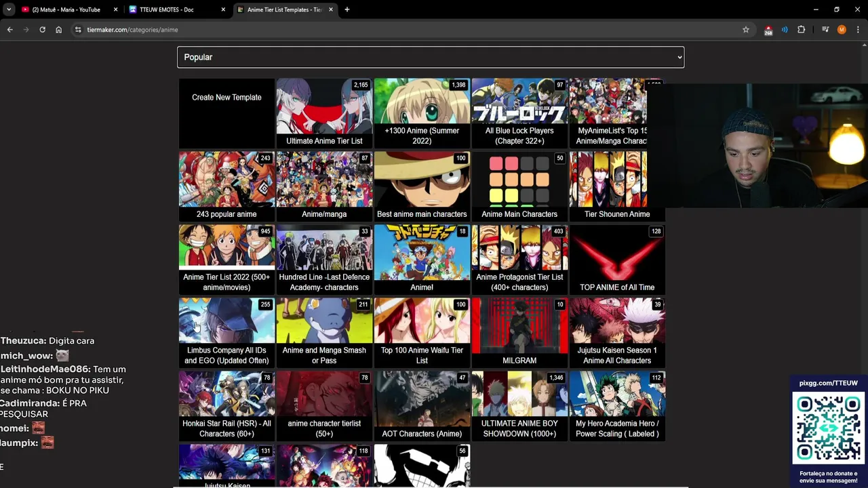Viewport: 868px width, 488px height.
Task: Open Top 100 Anime Waifu Tier List
Action: [x=422, y=333]
